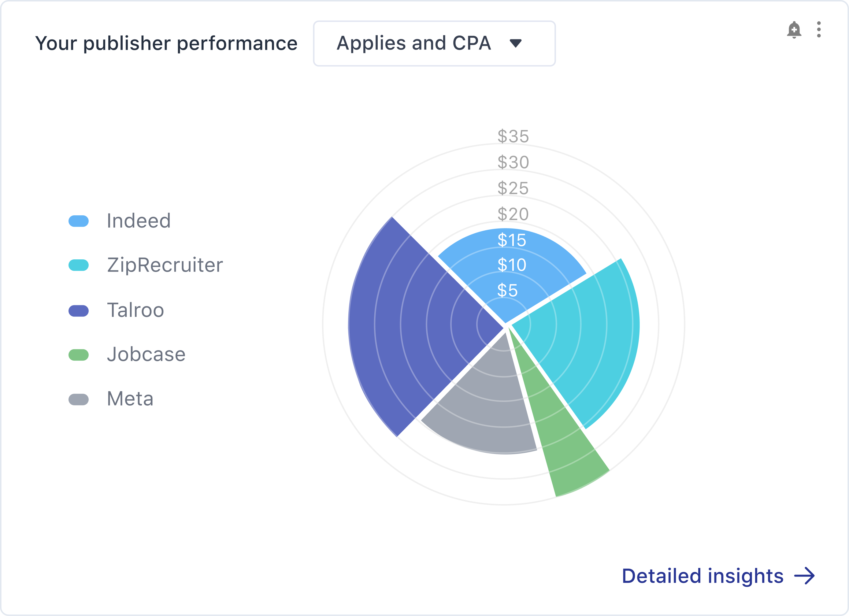Toggle the Meta legend label
The height and width of the screenshot is (616, 849).
[130, 399]
